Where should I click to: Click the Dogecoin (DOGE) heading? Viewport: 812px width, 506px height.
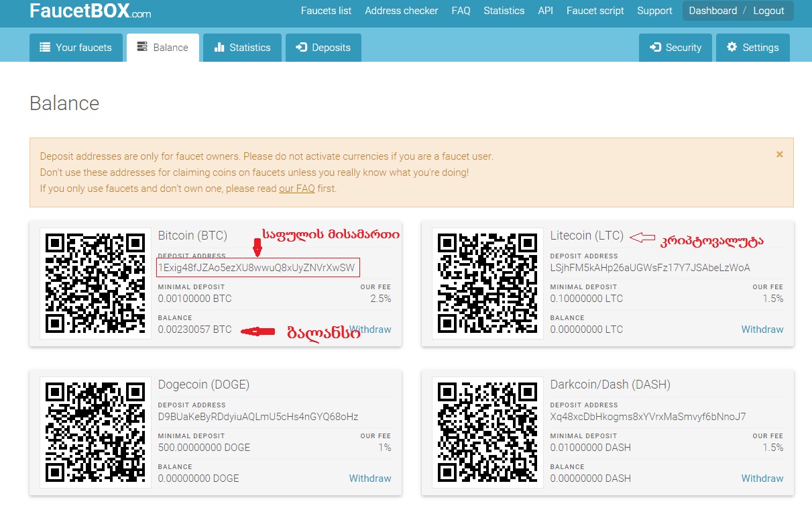pos(204,385)
